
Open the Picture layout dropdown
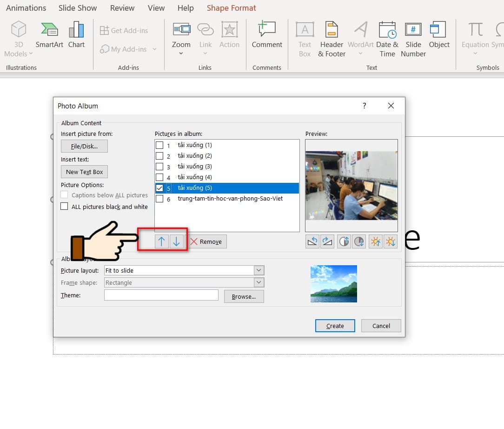pos(259,270)
